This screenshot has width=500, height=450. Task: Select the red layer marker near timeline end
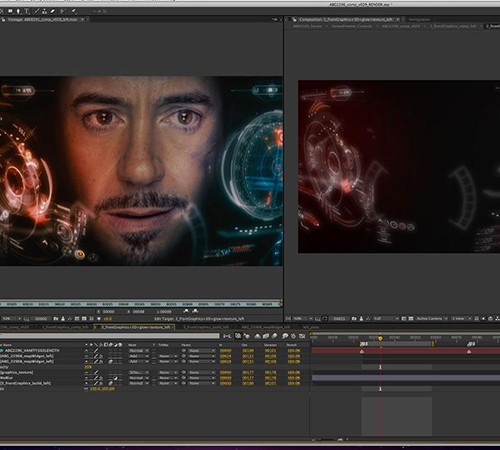point(469,351)
